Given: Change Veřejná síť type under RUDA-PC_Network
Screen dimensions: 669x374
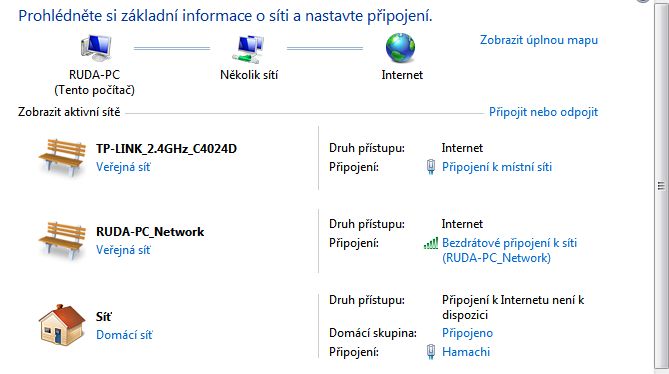Looking at the screenshot, I should tap(123, 250).
